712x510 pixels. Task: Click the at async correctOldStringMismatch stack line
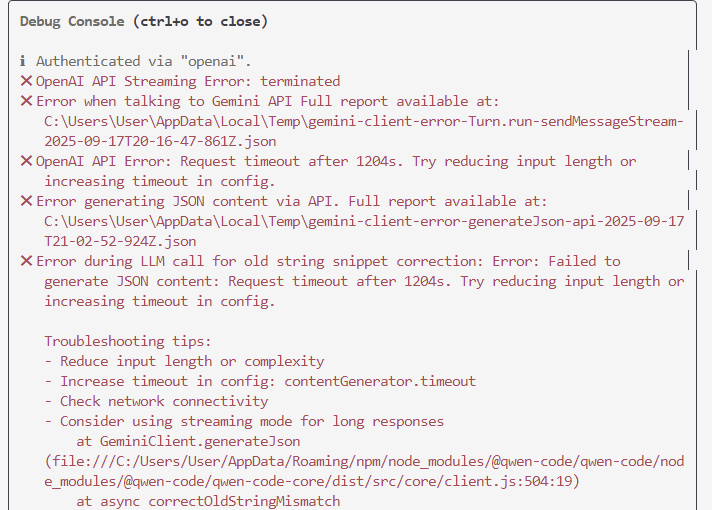pos(208,501)
